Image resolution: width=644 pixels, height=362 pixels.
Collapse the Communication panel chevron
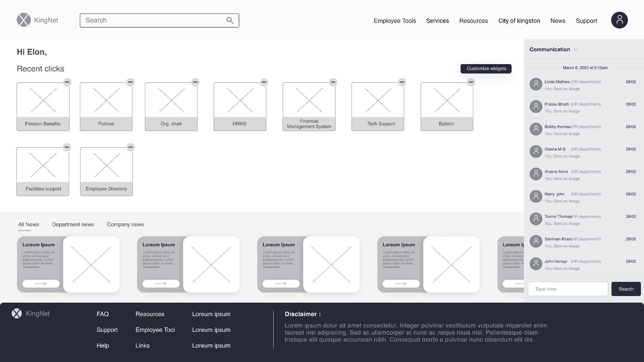click(x=576, y=50)
